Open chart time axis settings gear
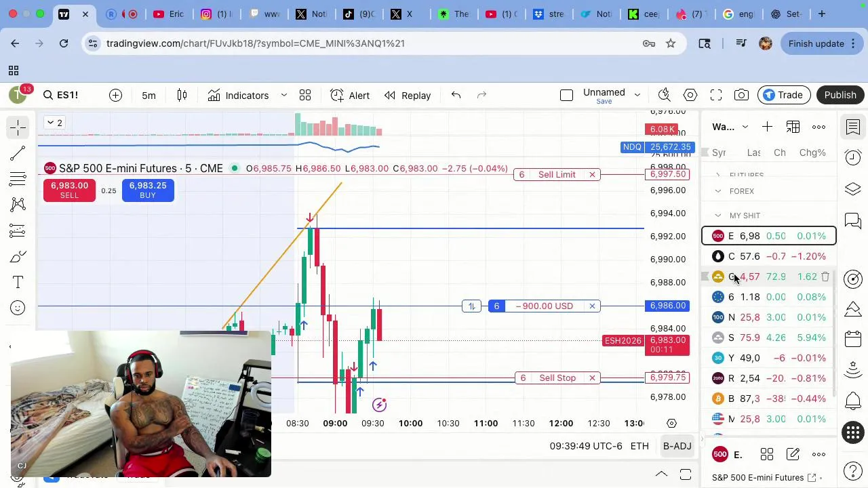The image size is (868, 488). tap(671, 424)
